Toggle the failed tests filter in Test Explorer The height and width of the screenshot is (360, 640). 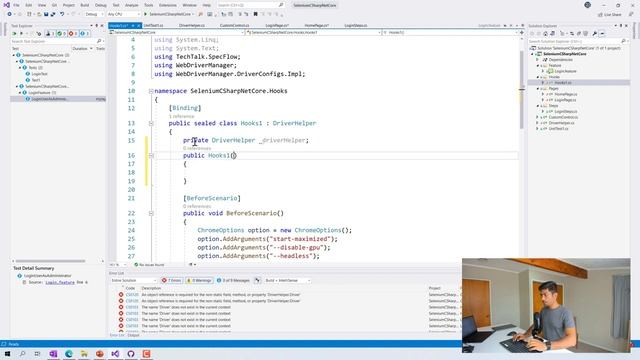tap(73, 33)
